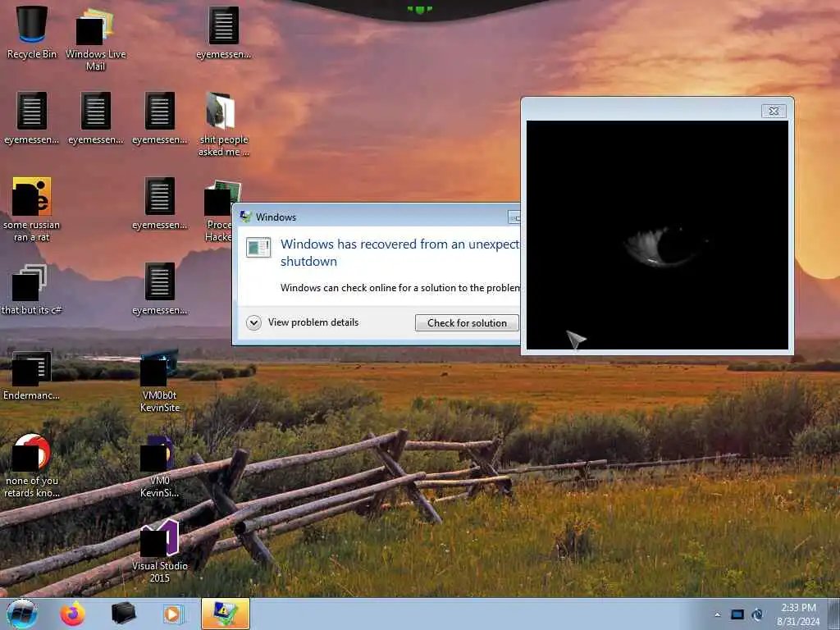Viewport: 840px width, 630px height.
Task: Select VM0 KevinSi... desktop icon
Action: (160, 466)
